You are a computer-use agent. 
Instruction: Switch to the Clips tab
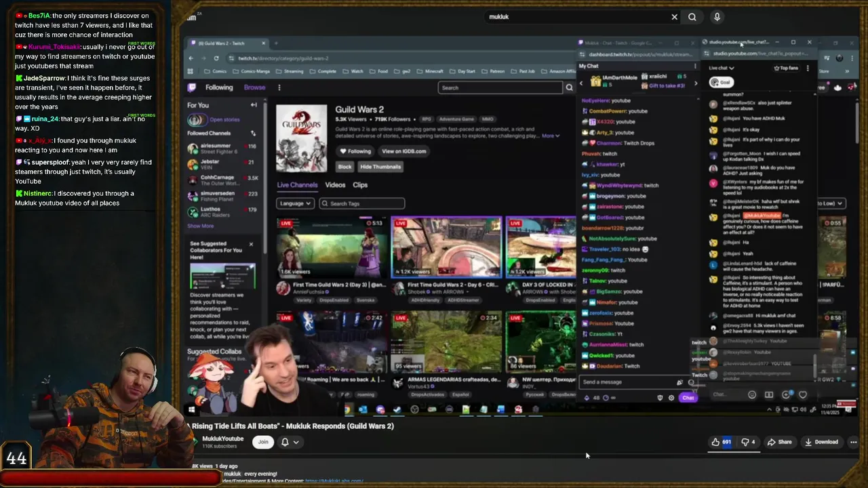[x=360, y=185]
